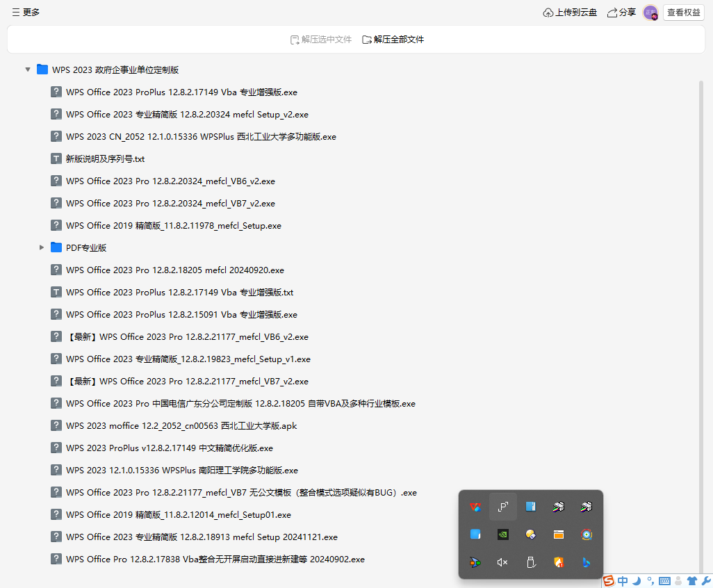The height and width of the screenshot is (588, 713).
Task: Collapse the WPS 2023 政府企事业单位定制版 folder
Action: [x=28, y=70]
